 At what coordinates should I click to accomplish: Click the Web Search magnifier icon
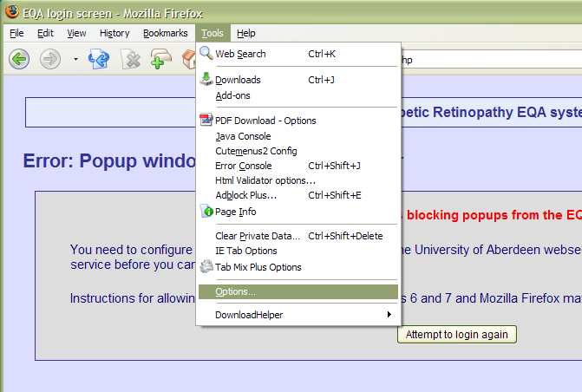(206, 53)
